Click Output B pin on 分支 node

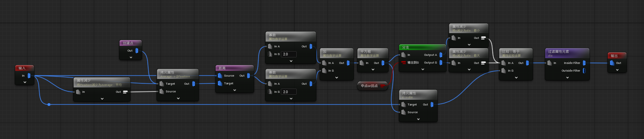coord(441,62)
